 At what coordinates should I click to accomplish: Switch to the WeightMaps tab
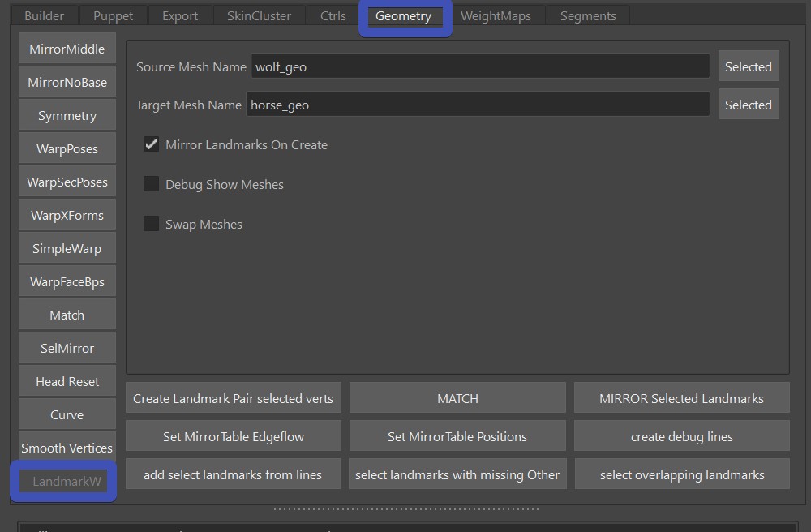(496, 15)
